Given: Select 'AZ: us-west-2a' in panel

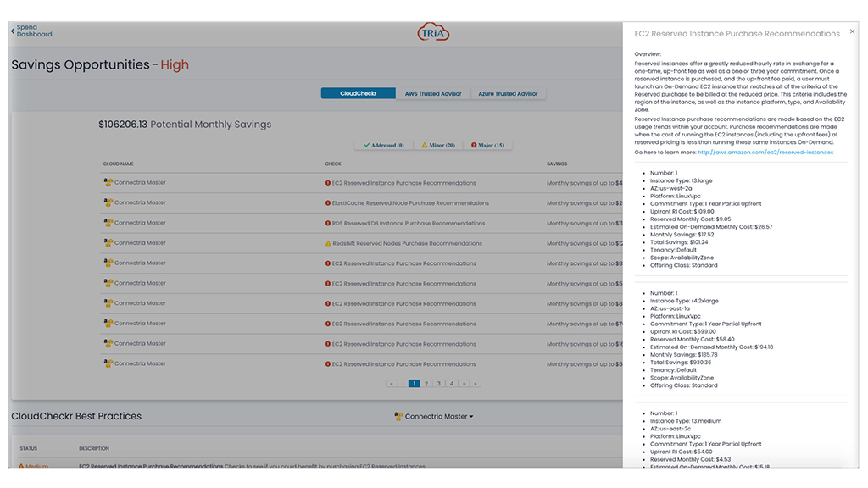Looking at the screenshot, I should pos(671,188).
